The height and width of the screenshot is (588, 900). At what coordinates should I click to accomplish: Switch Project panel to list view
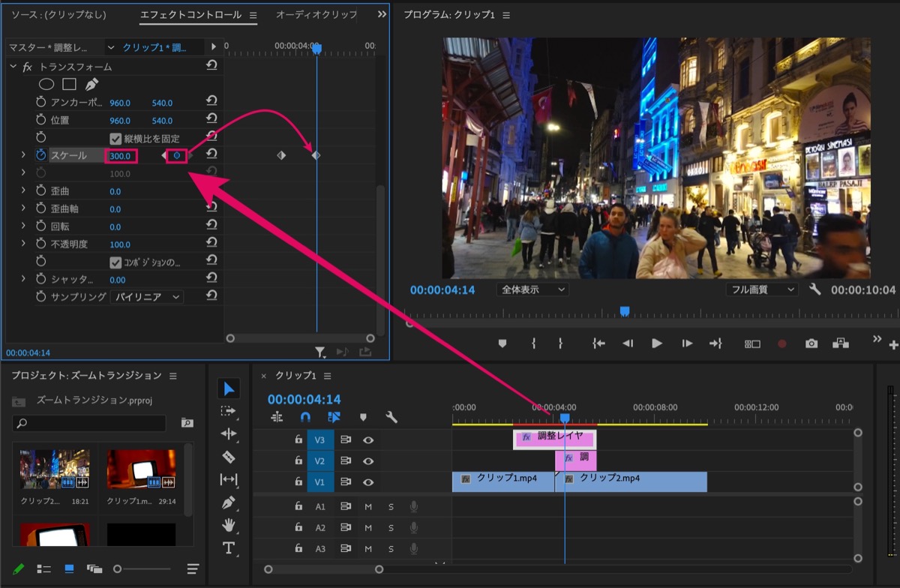click(44, 568)
